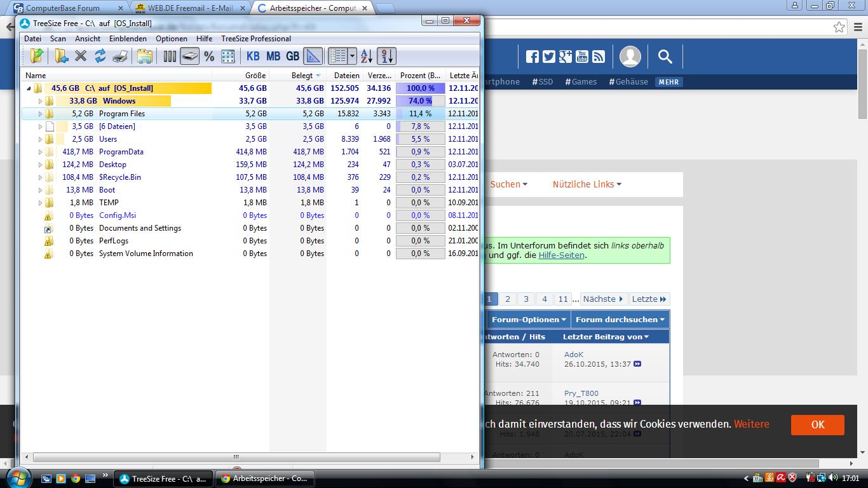Expand the Program Files folder node
This screenshot has width=868, height=488.
click(40, 114)
